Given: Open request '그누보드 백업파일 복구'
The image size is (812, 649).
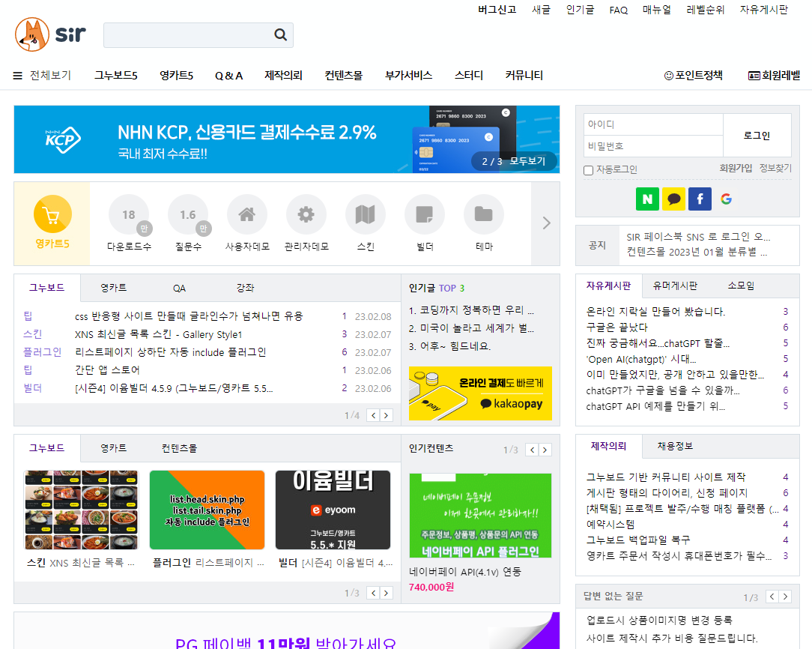Looking at the screenshot, I should (638, 540).
